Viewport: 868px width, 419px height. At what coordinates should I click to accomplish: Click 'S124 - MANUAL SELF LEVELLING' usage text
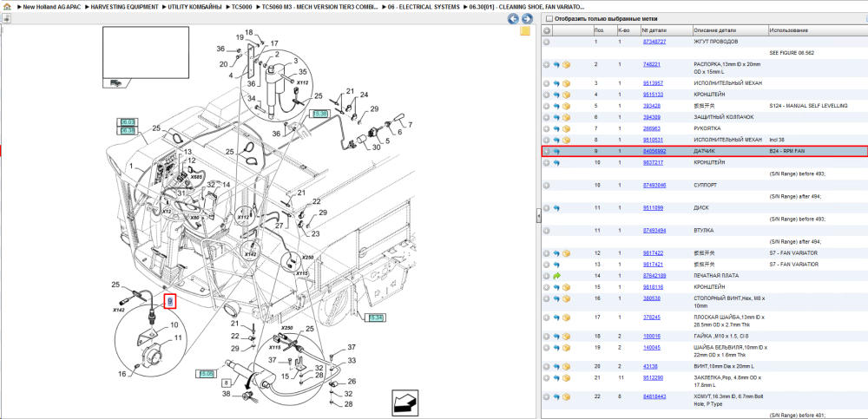[x=808, y=106]
